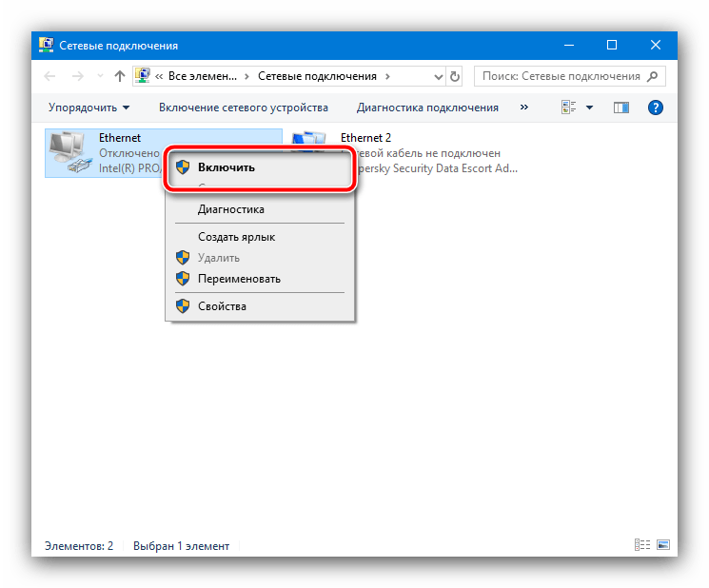Select 'Сетевые подключения' breadcrumb in address bar
This screenshot has height=588, width=709.
click(x=317, y=76)
